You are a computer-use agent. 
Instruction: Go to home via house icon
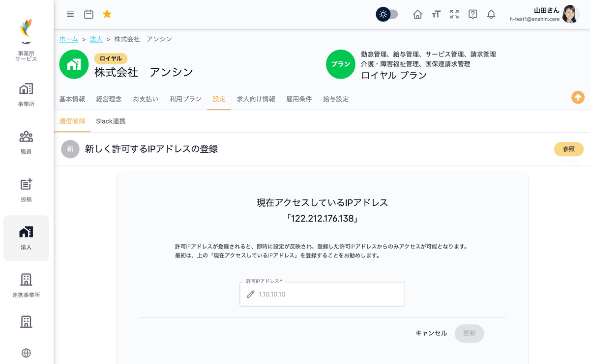[x=417, y=14]
